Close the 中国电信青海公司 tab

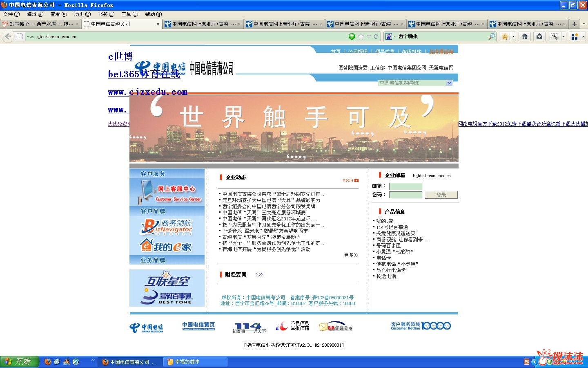click(158, 24)
